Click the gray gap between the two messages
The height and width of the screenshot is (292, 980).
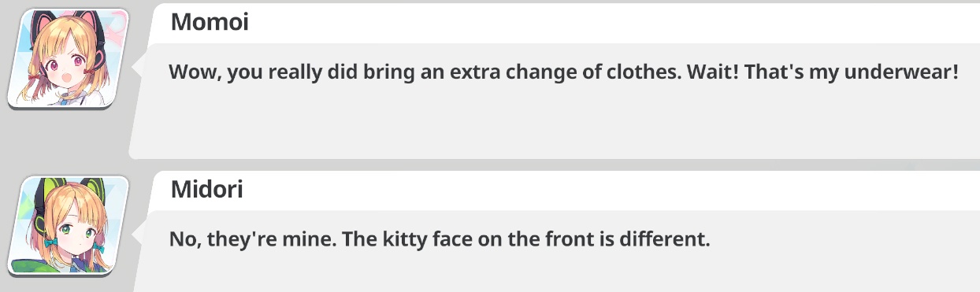tap(551, 165)
